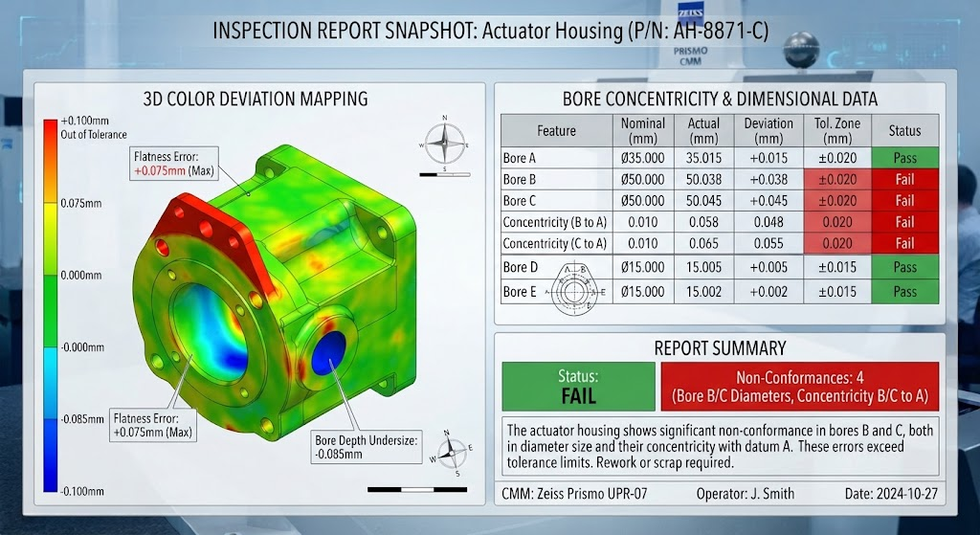This screenshot has height=535, width=980.
Task: Click the Pass status for Bore E
Action: pyautogui.click(x=905, y=291)
